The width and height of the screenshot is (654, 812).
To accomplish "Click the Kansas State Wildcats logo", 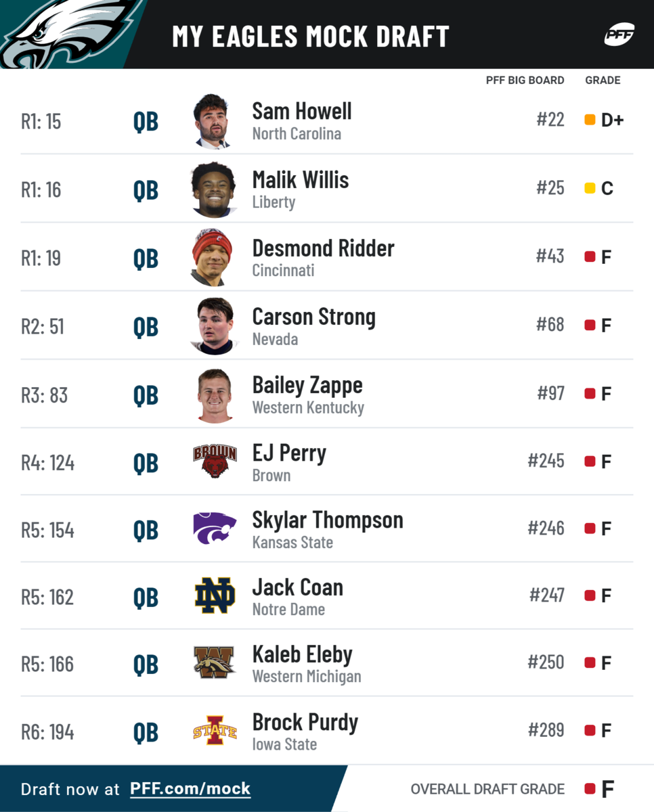I will click(215, 528).
